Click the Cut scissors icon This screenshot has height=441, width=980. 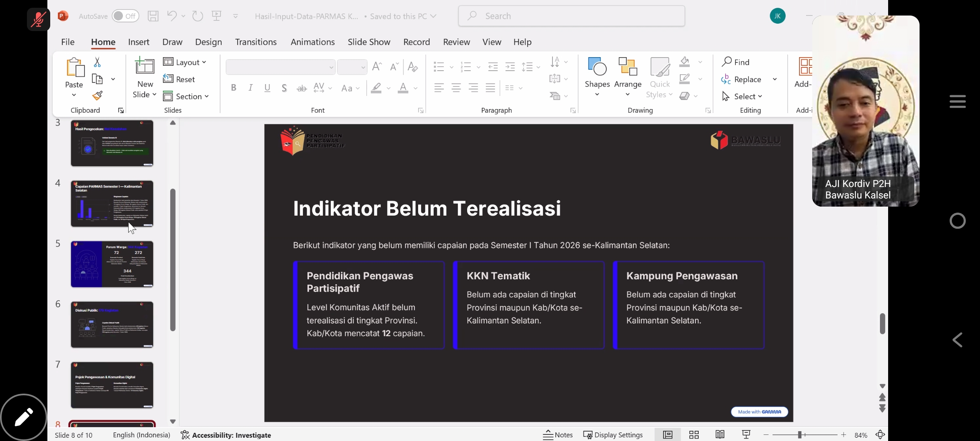(x=97, y=62)
